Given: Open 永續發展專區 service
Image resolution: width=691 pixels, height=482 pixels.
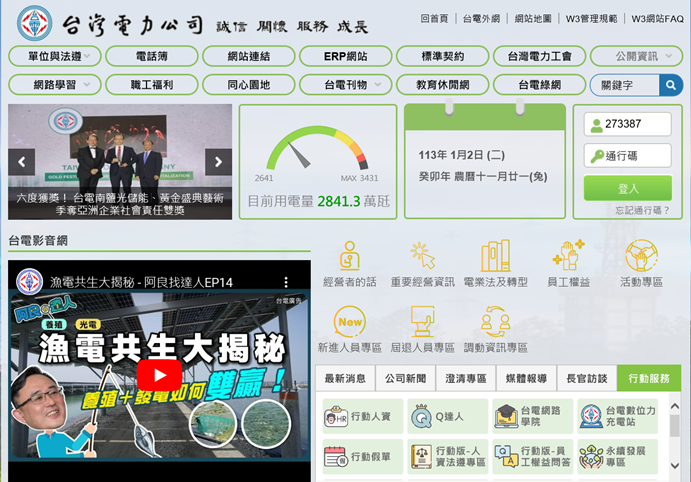Looking at the screenshot, I should coord(618,456).
